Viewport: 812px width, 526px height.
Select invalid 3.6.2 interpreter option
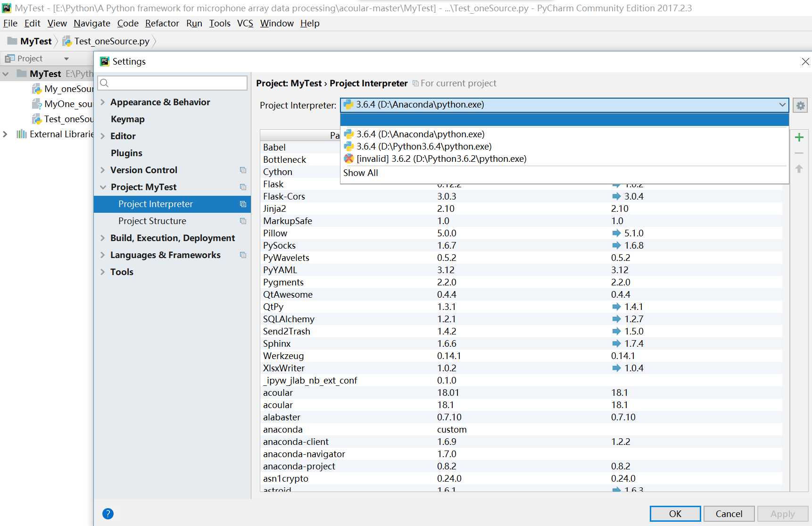tap(564, 159)
